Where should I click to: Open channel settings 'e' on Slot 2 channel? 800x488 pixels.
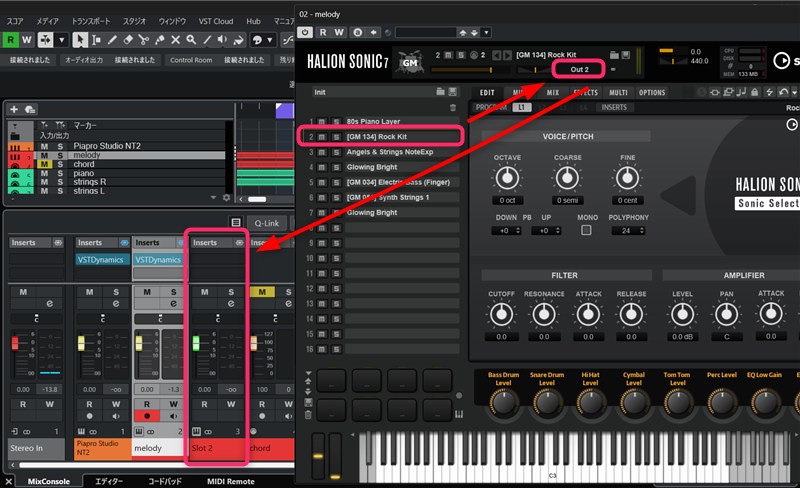click(x=231, y=304)
